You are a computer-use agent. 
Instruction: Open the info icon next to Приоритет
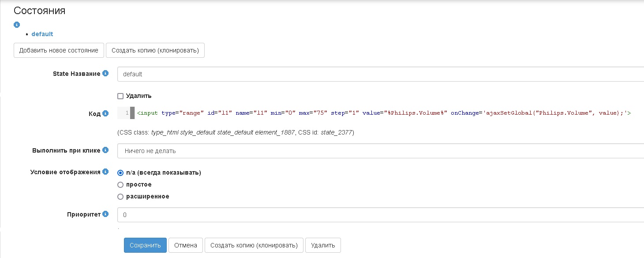[x=105, y=214]
